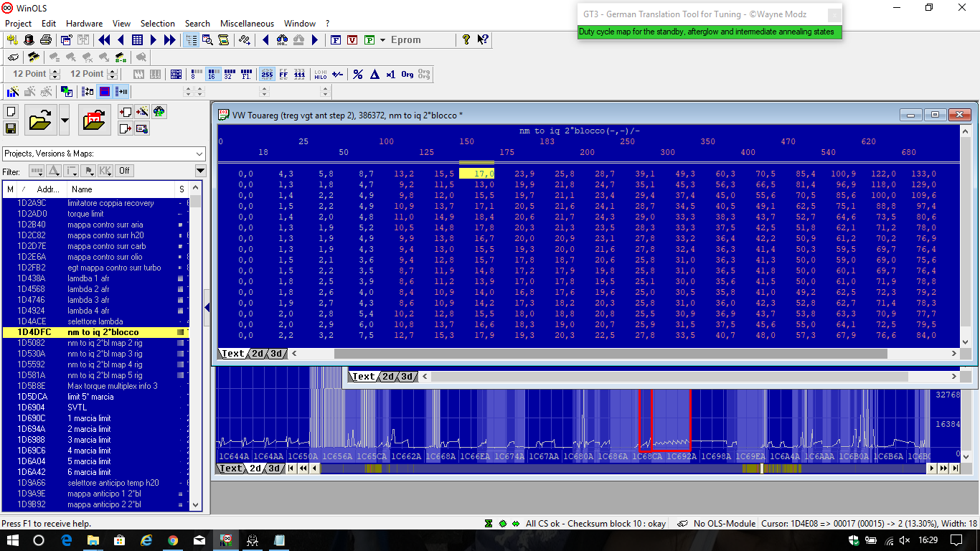Click the floppy disk save project icon
Viewport: 980px width, 551px height.
(x=11, y=128)
